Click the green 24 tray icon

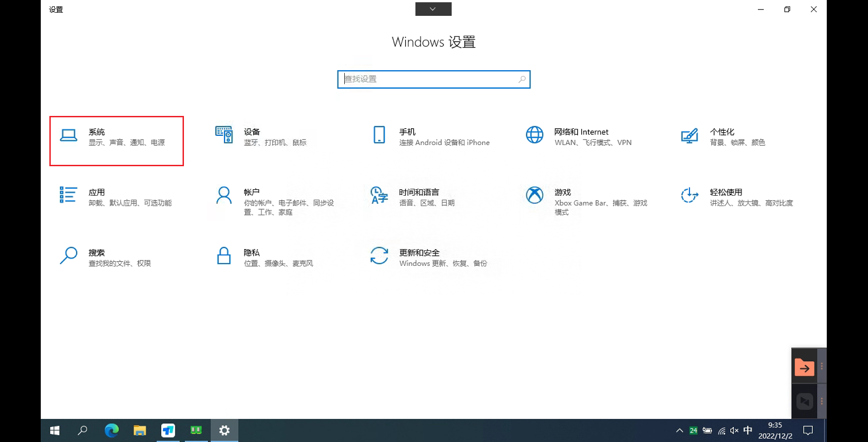click(x=693, y=431)
